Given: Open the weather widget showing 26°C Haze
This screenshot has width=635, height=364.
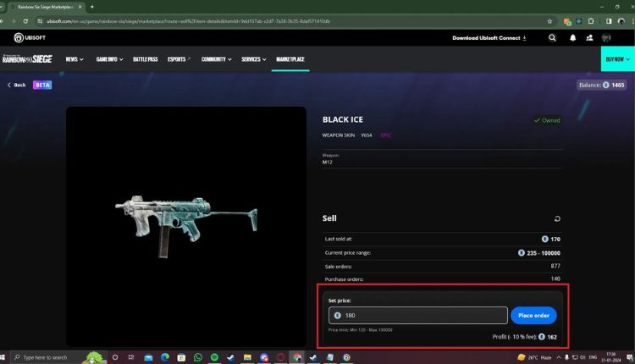Looking at the screenshot, I should pos(534,357).
